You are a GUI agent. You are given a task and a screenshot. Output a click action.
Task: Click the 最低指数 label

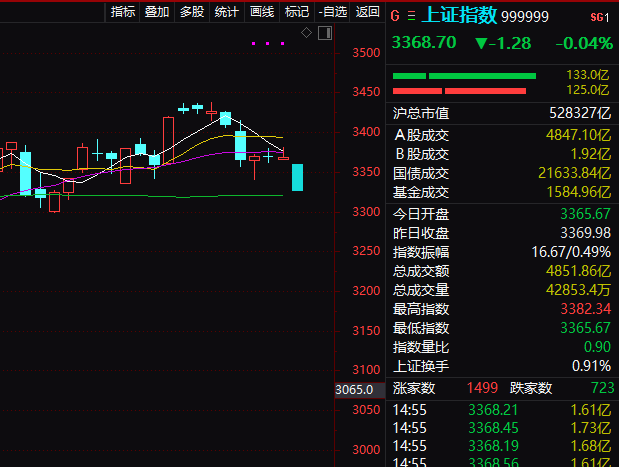(x=421, y=328)
